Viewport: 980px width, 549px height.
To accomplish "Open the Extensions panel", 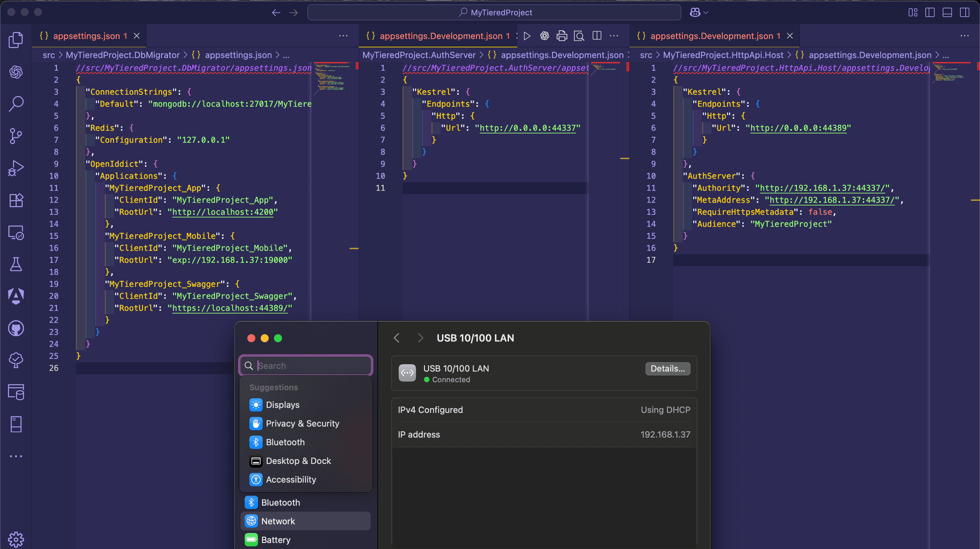I will (16, 200).
